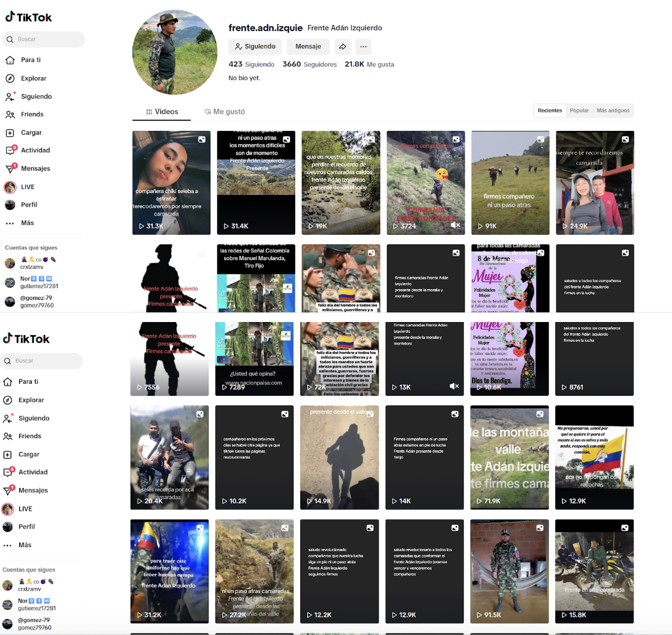The image size is (672, 635).
Task: Sort videos by Más antiguos
Action: point(613,111)
